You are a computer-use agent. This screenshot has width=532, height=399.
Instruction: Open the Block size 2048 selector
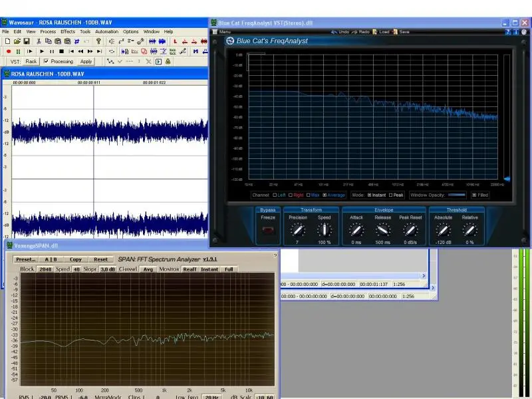pos(45,269)
